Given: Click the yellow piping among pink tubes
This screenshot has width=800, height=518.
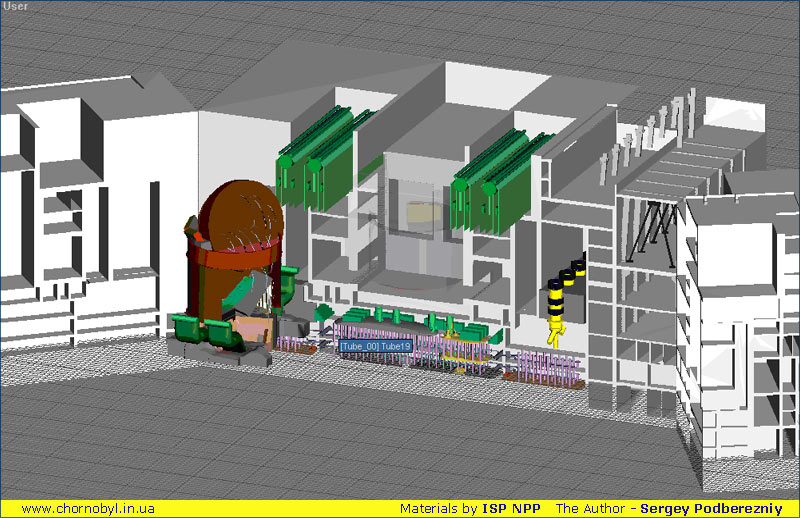Looking at the screenshot, I should coord(472,351).
